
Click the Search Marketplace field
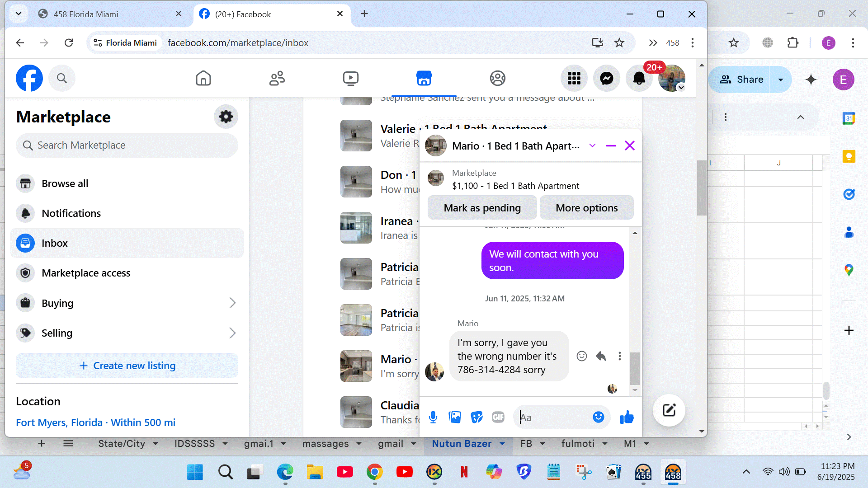point(127,145)
